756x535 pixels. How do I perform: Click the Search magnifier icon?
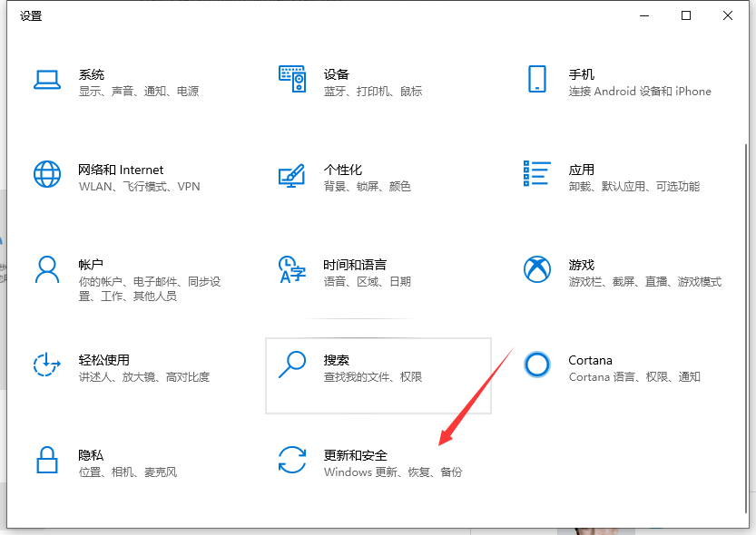[x=292, y=365]
